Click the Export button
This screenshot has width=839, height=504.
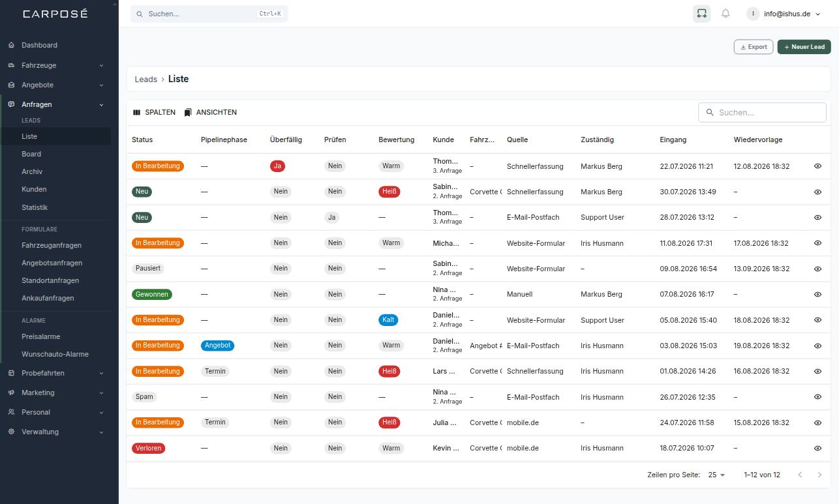coord(754,47)
